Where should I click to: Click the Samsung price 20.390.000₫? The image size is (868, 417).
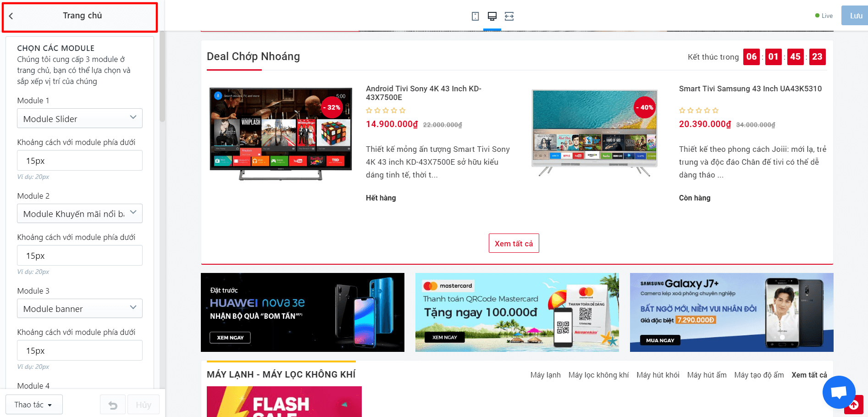pyautogui.click(x=705, y=124)
